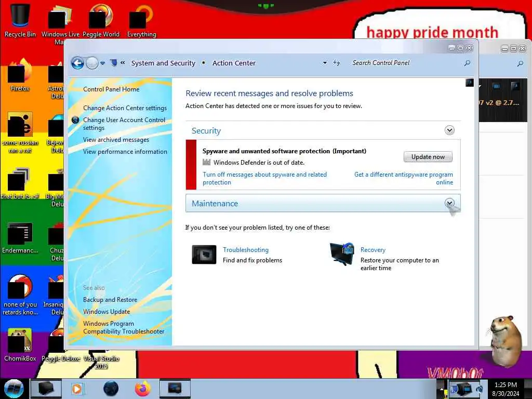Launch Firefox from the taskbar

click(143, 389)
